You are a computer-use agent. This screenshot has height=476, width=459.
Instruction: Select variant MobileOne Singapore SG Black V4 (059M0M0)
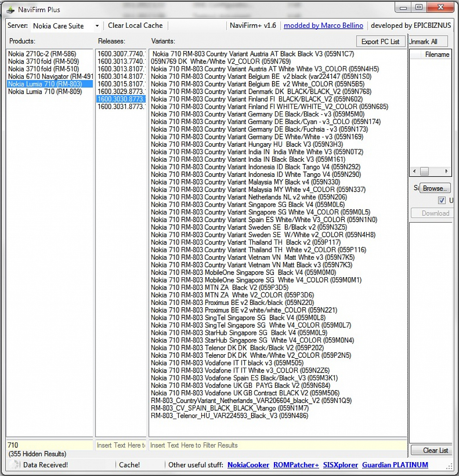(243, 273)
